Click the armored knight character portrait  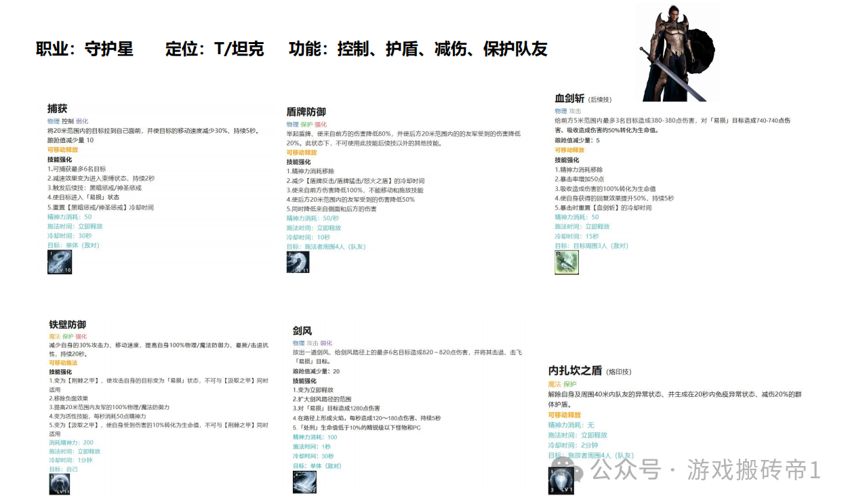click(680, 53)
